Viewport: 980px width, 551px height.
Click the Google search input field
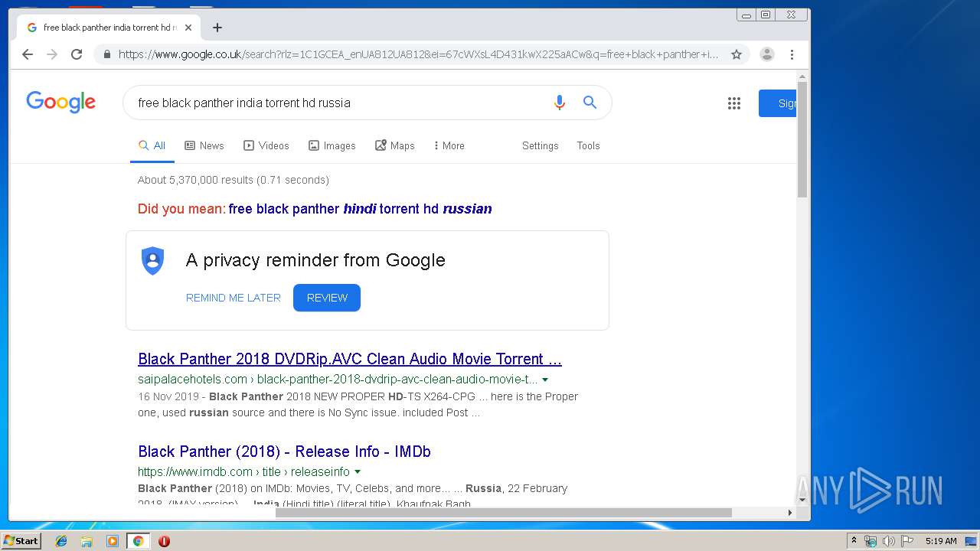(x=337, y=103)
